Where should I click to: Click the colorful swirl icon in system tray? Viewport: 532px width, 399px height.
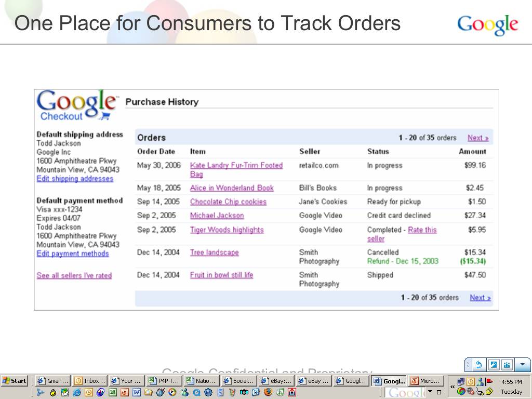coord(461,391)
